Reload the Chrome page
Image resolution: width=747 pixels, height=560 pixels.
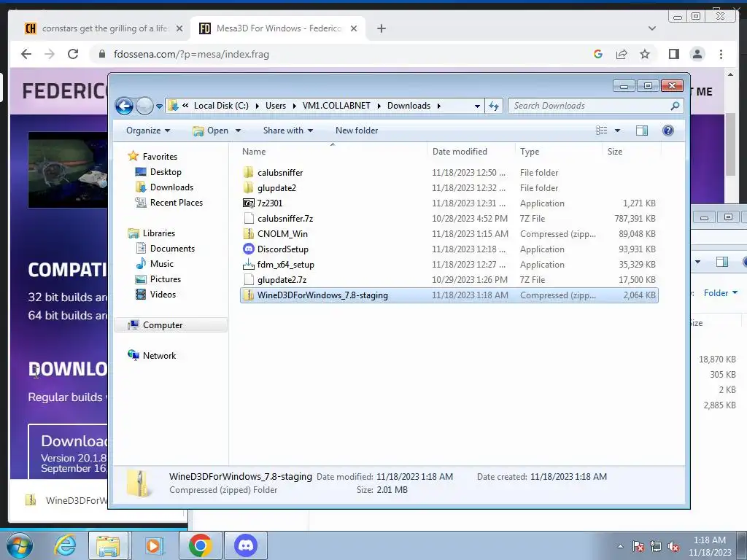click(73, 54)
